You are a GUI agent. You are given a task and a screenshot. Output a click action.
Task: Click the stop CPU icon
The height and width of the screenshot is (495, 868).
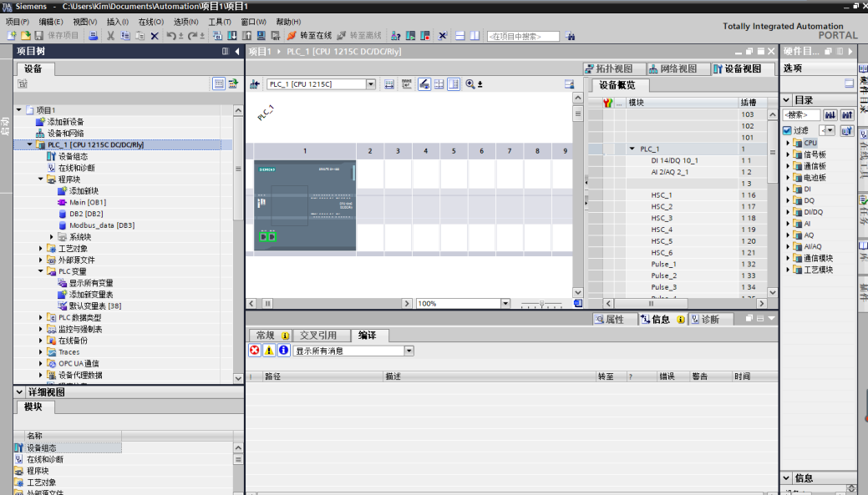(425, 35)
